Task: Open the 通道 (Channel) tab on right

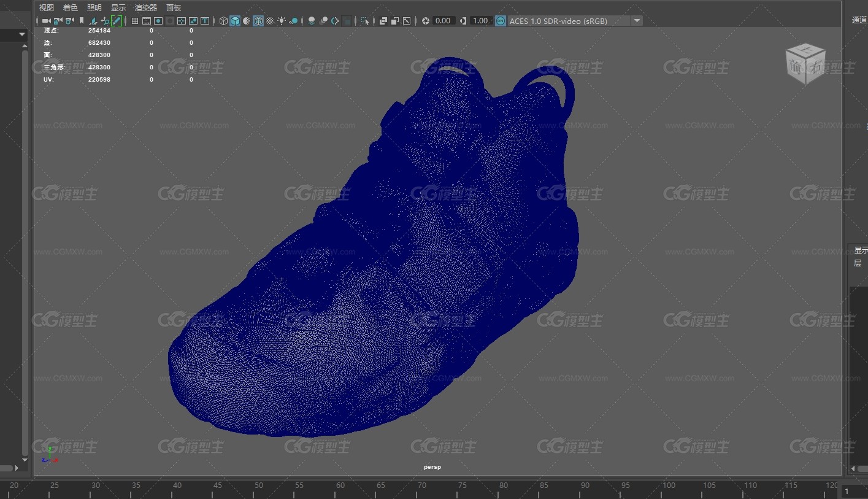Action: point(859,20)
